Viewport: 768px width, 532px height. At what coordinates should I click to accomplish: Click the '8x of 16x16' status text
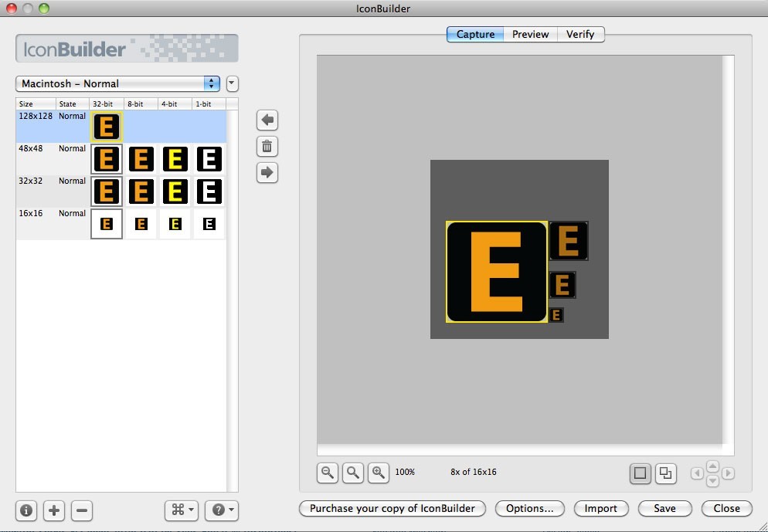474,473
